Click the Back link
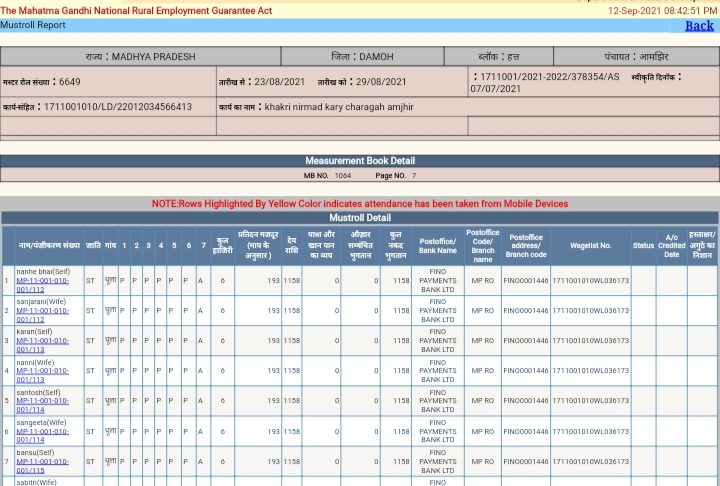720x486 pixels. 699,26
